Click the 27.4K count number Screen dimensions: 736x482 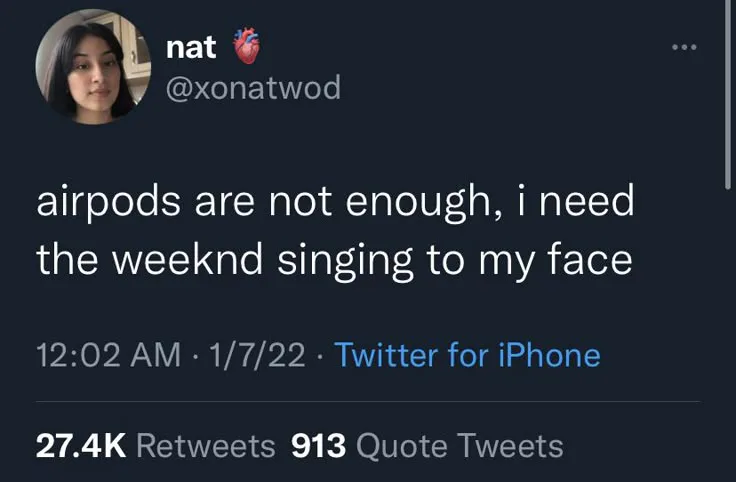[80, 444]
